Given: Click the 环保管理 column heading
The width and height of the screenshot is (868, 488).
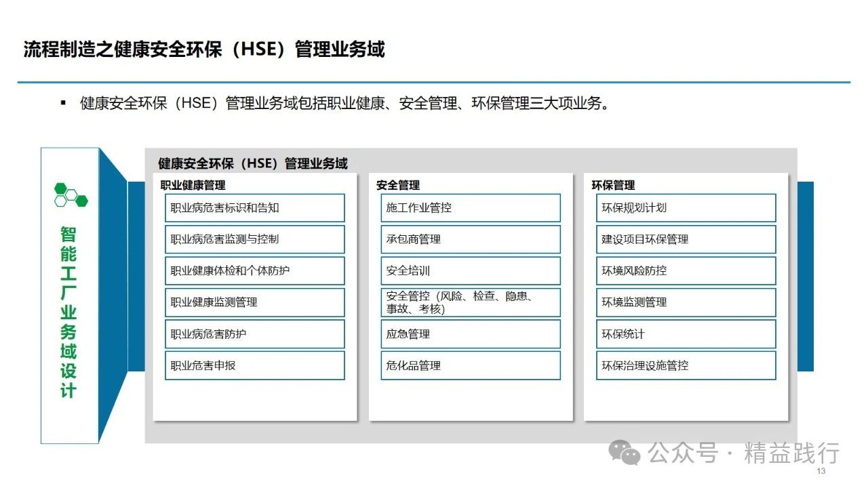Looking at the screenshot, I should tap(613, 185).
